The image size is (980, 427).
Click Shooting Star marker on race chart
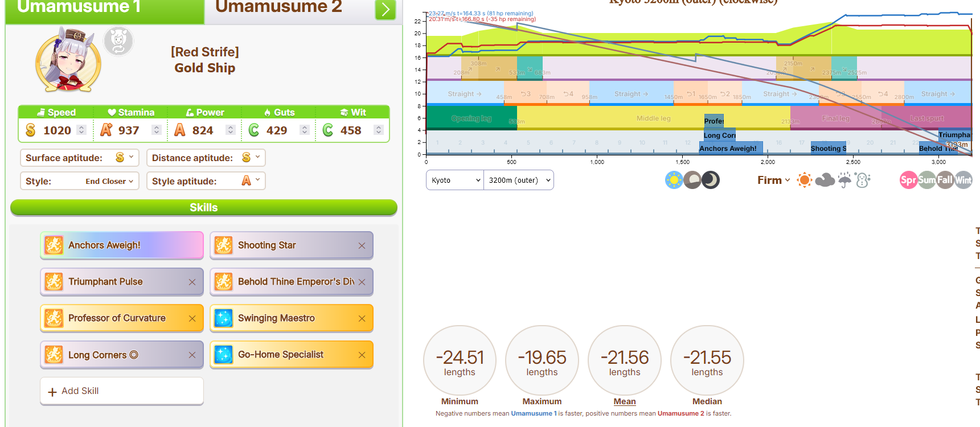[x=829, y=148]
